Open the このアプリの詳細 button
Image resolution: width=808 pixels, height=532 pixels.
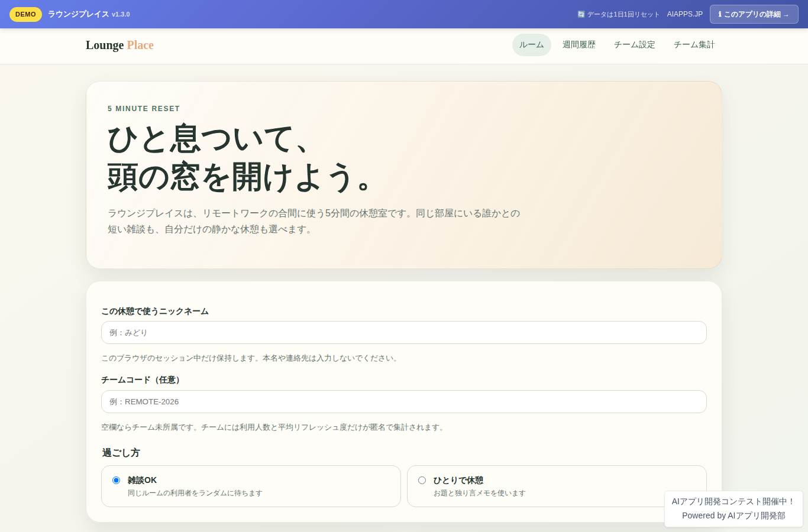coord(754,14)
